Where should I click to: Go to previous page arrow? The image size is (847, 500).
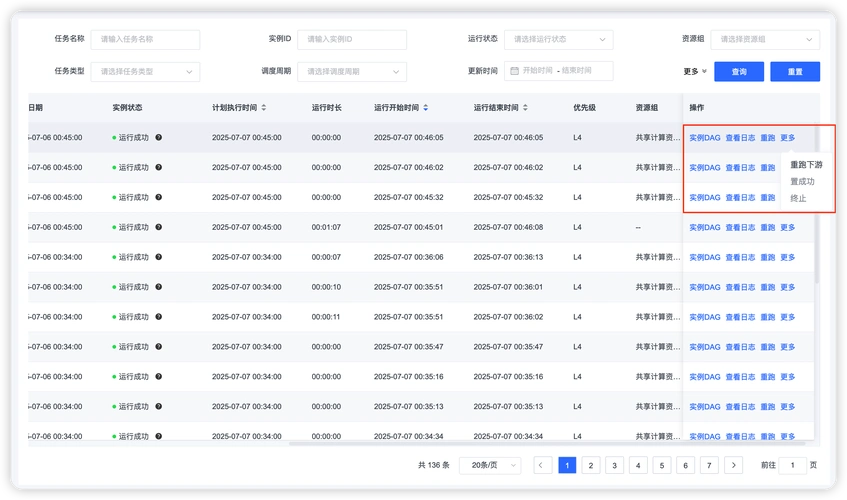tap(542, 465)
